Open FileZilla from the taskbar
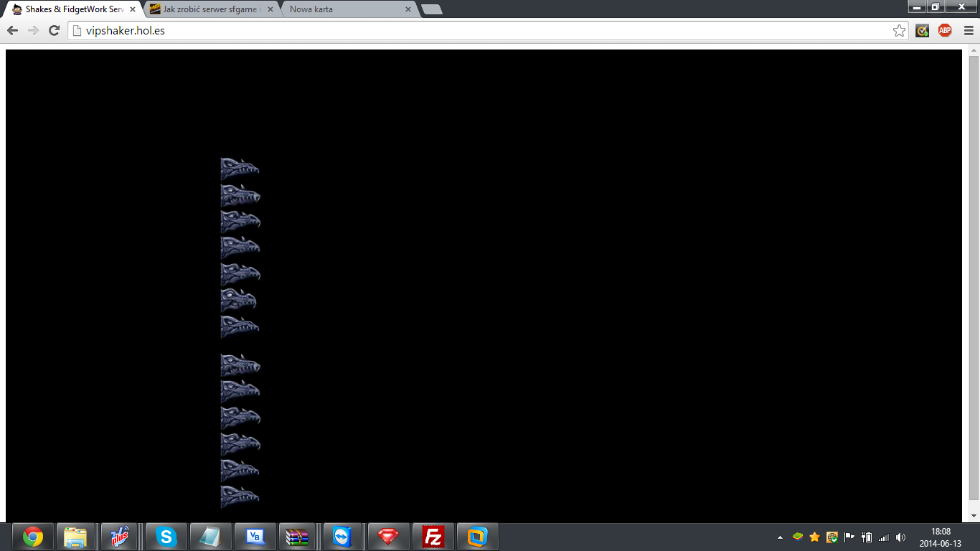This screenshot has height=551, width=980. point(433,537)
